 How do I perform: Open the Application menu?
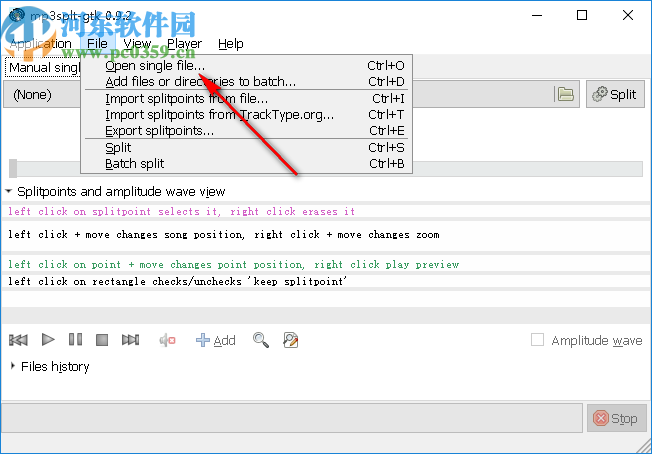click(x=41, y=44)
